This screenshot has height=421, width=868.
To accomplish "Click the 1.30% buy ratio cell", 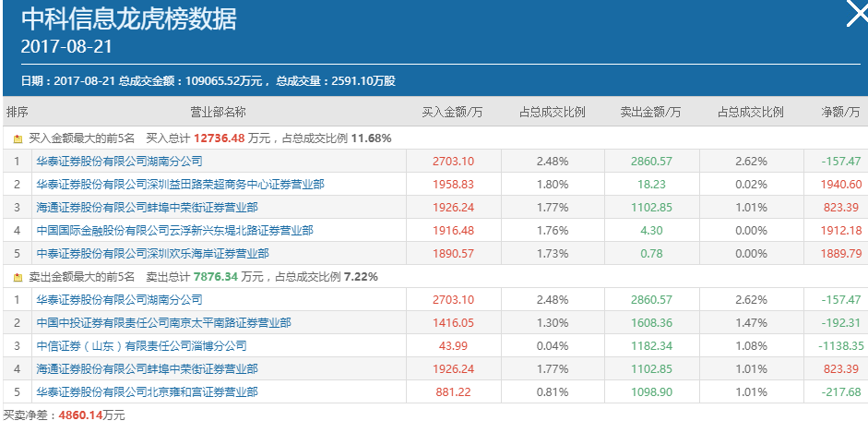I will click(x=553, y=323).
